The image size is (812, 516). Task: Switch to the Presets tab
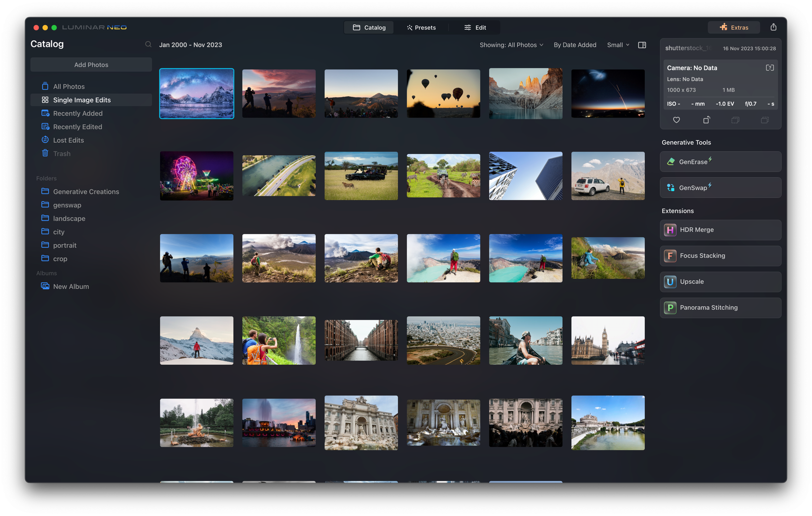(x=421, y=27)
